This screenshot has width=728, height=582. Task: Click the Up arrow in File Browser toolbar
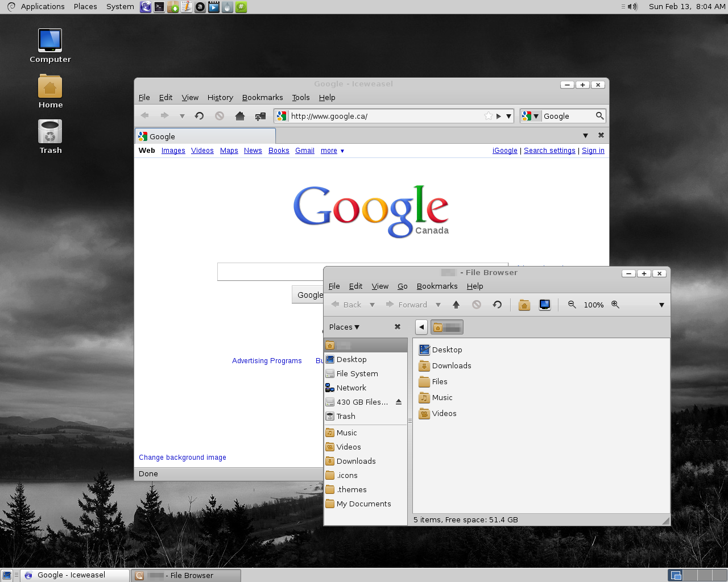coord(456,305)
